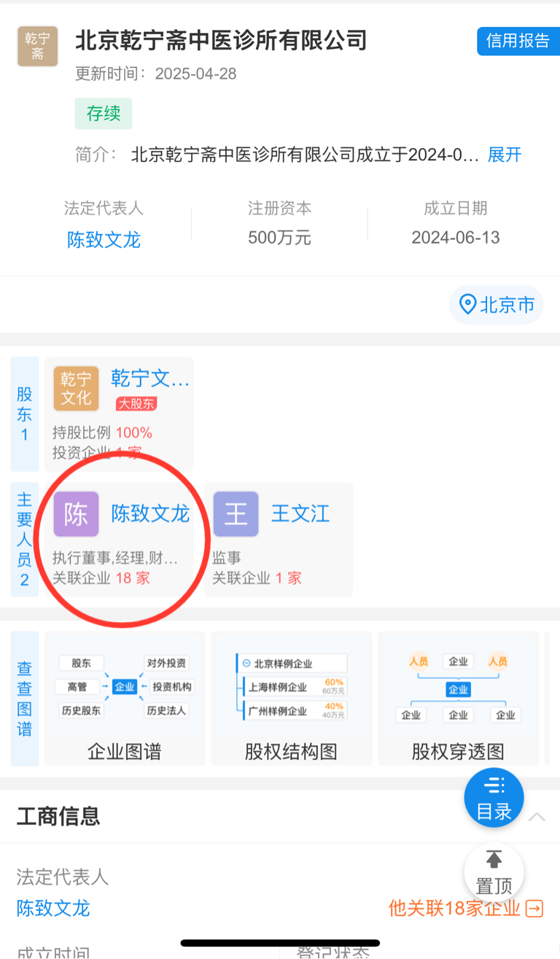The width and height of the screenshot is (560, 959).
Task: Tap the 王 avatar icon
Action: (236, 514)
